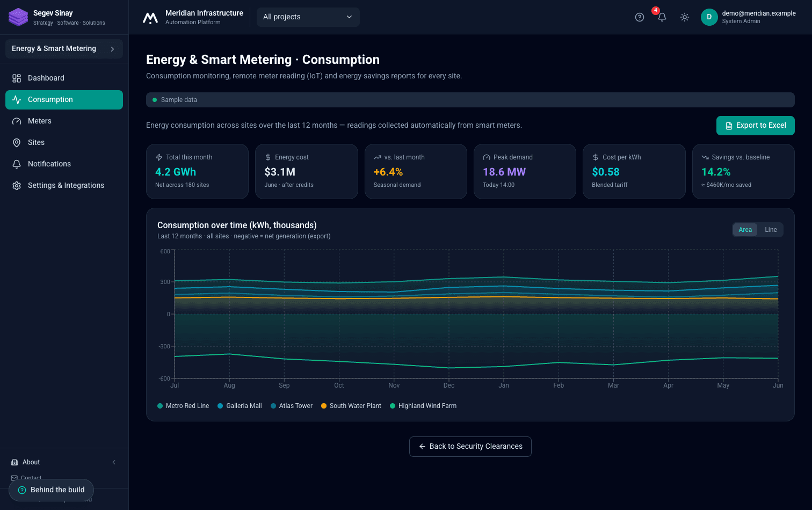Open the Behind the build button
Viewport: 812px width, 510px height.
(x=51, y=490)
